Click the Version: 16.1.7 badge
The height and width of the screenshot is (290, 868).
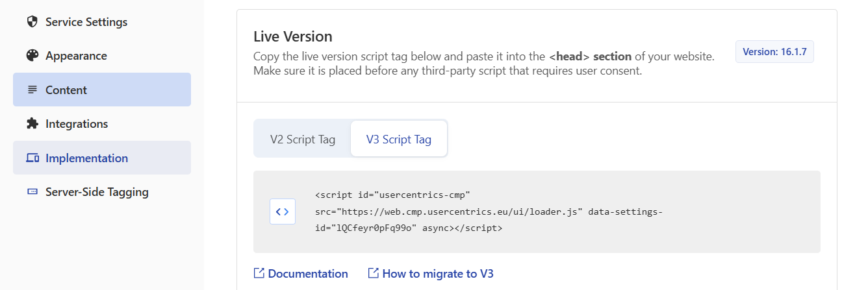[774, 52]
